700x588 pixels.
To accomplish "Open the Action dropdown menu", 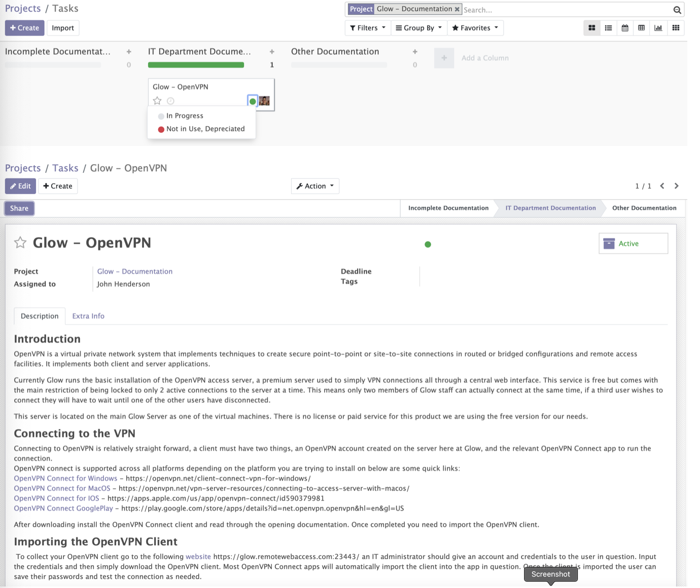I will pyautogui.click(x=315, y=186).
